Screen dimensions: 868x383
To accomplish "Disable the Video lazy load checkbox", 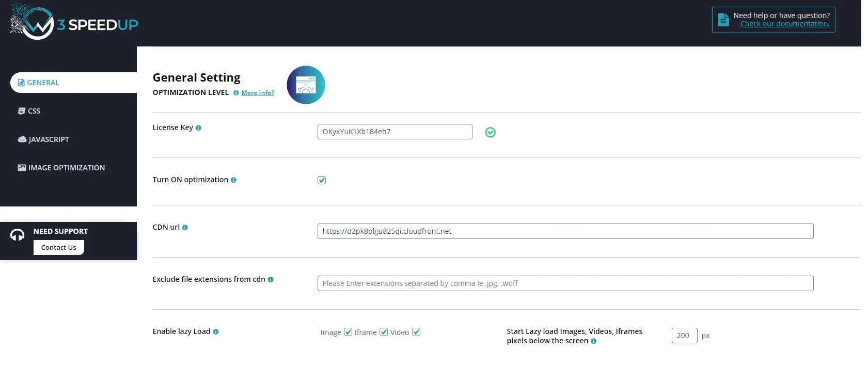I will pos(416,332).
